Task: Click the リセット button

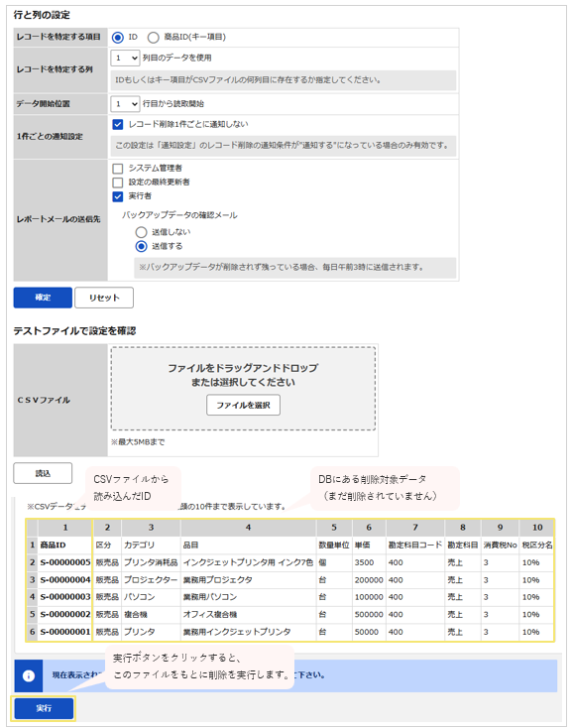Action: tap(104, 298)
